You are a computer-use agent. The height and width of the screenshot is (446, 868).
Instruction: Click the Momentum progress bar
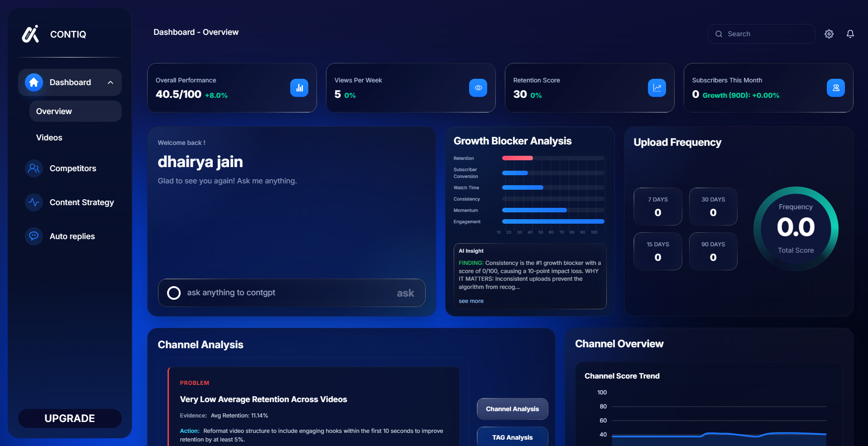(534, 210)
